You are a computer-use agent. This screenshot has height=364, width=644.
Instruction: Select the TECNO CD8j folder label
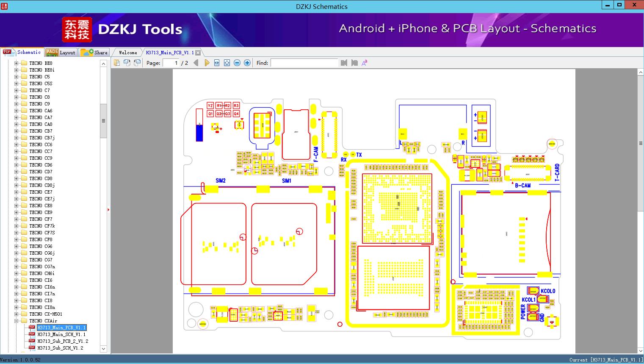point(42,185)
